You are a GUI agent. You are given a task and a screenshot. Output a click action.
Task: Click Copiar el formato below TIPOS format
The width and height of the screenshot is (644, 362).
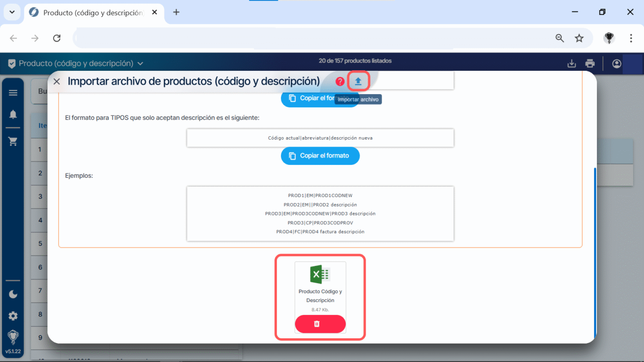(320, 155)
